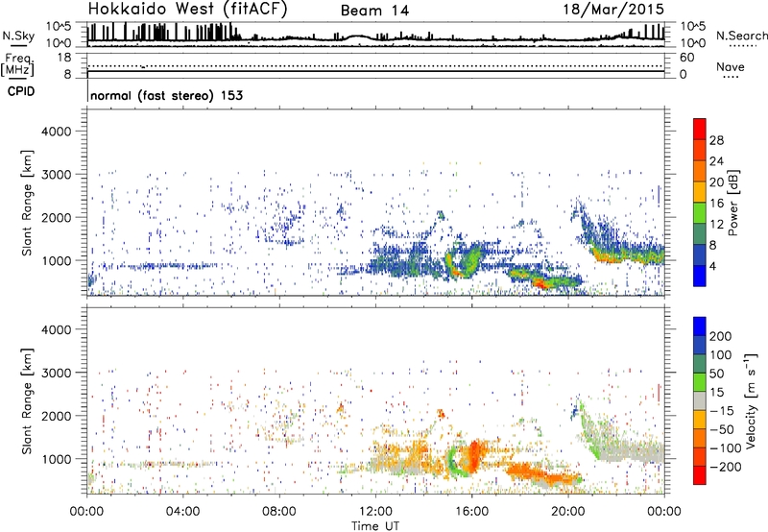Click the "200" Velocity colorbar tick label
Image resolution: width=768 pixels, height=532 pixels.
pyautogui.click(x=721, y=336)
